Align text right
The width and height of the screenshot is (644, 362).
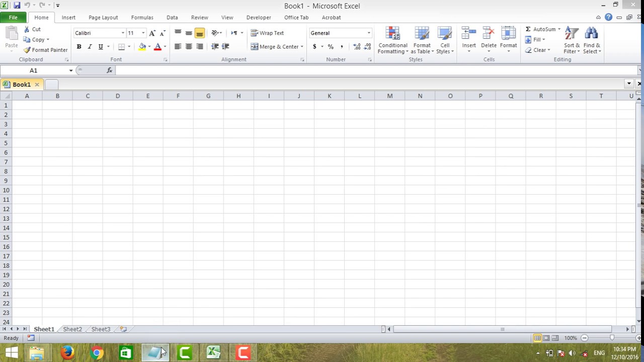point(200,47)
